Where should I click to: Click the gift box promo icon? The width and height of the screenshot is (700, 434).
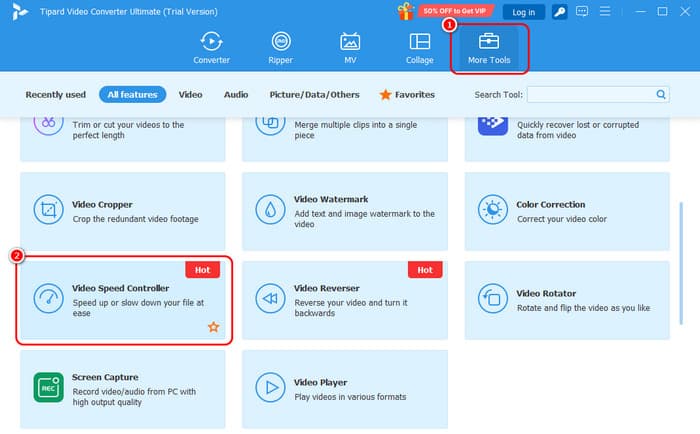405,11
